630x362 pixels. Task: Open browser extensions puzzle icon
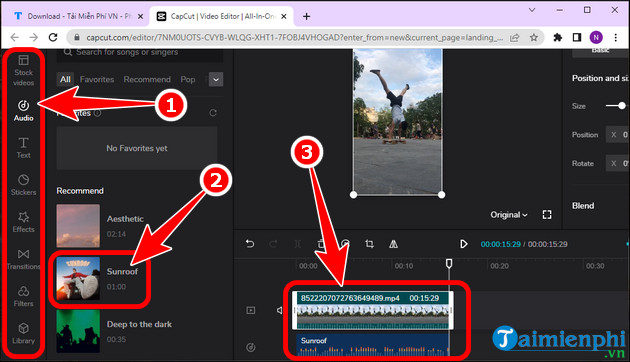(x=558, y=37)
